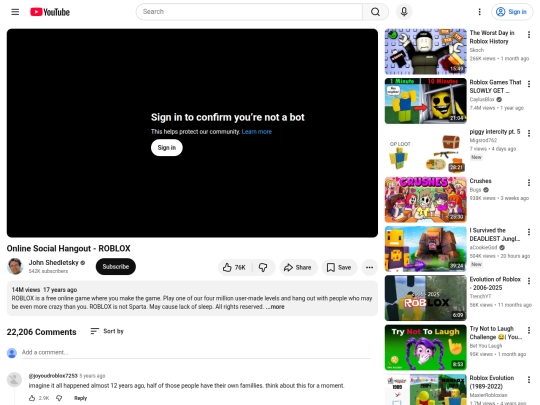Reply to the @joyoudroblox7253 comment
540x405 pixels.
point(81,398)
